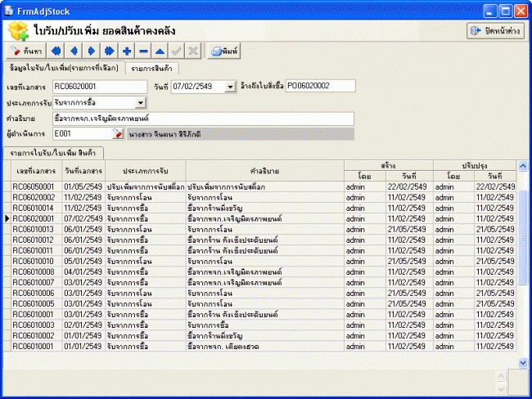Screen dimensions: 532x399
Task: Click the คำอธิบาย column header
Action: tap(265, 171)
